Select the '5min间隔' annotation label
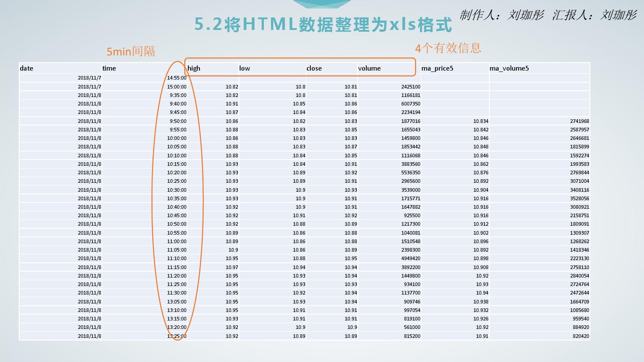Viewport: 644px width, 362px height. (x=131, y=51)
